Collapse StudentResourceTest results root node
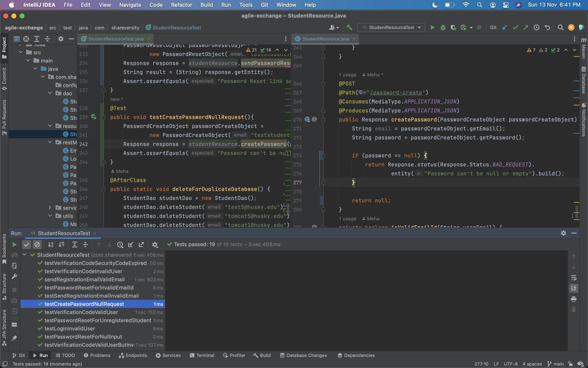588x368 pixels. click(24, 255)
